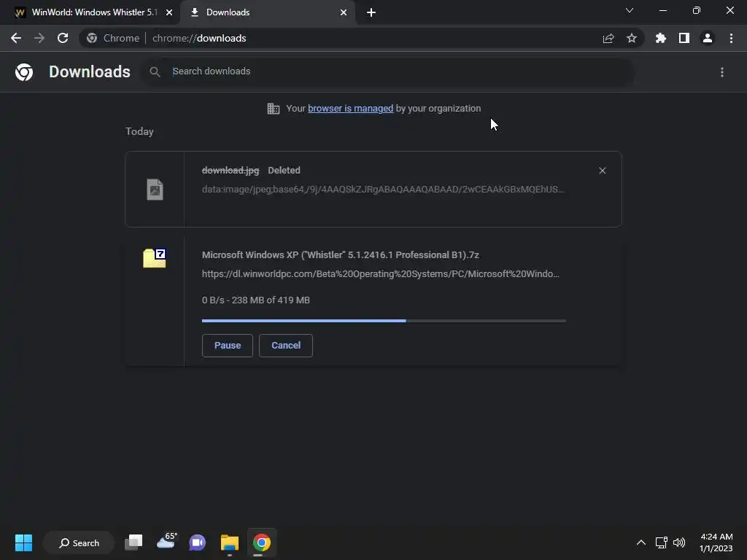The image size is (747, 560).
Task: Open the Windows Start menu
Action: tap(23, 542)
